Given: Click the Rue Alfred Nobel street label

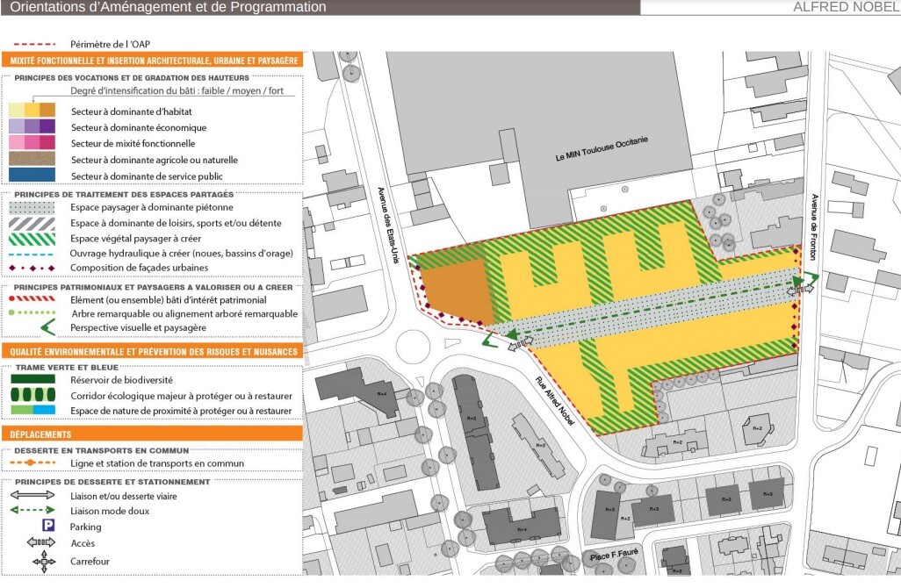Looking at the screenshot, I should pos(554,401).
